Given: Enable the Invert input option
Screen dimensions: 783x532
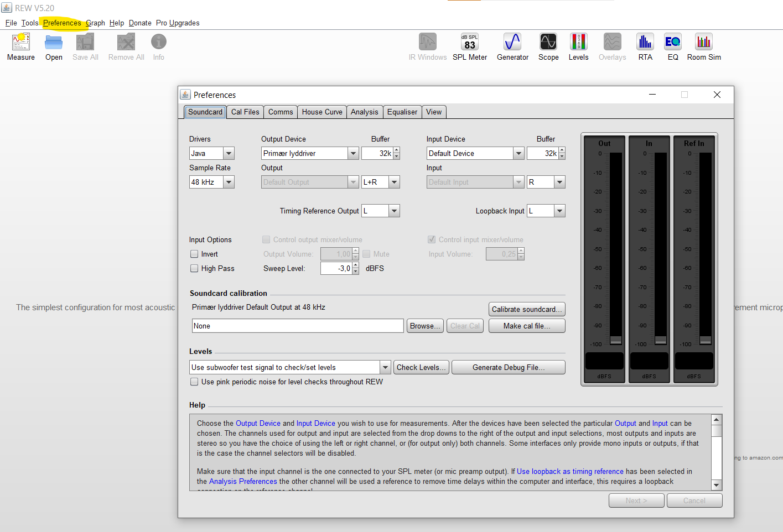Looking at the screenshot, I should [194, 254].
